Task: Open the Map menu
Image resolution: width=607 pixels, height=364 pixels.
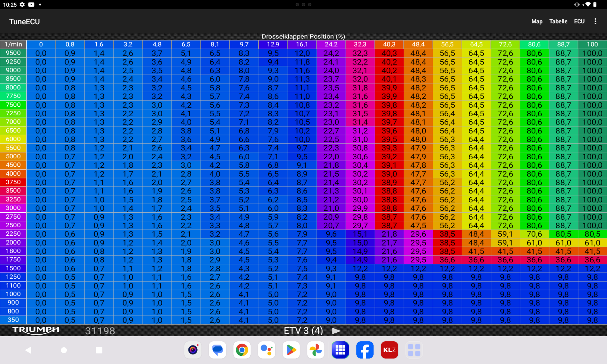Action: 536,21
